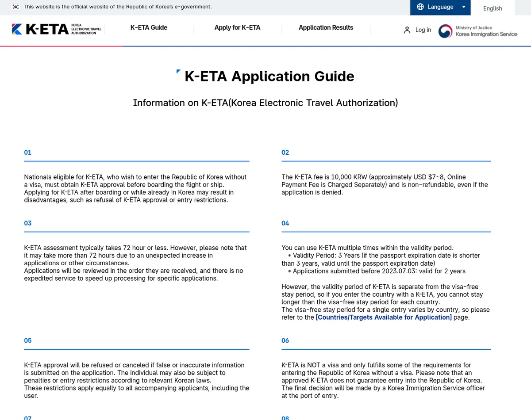This screenshot has width=531, height=420.
Task: Click the user icon beside Log in
Action: pos(407,30)
